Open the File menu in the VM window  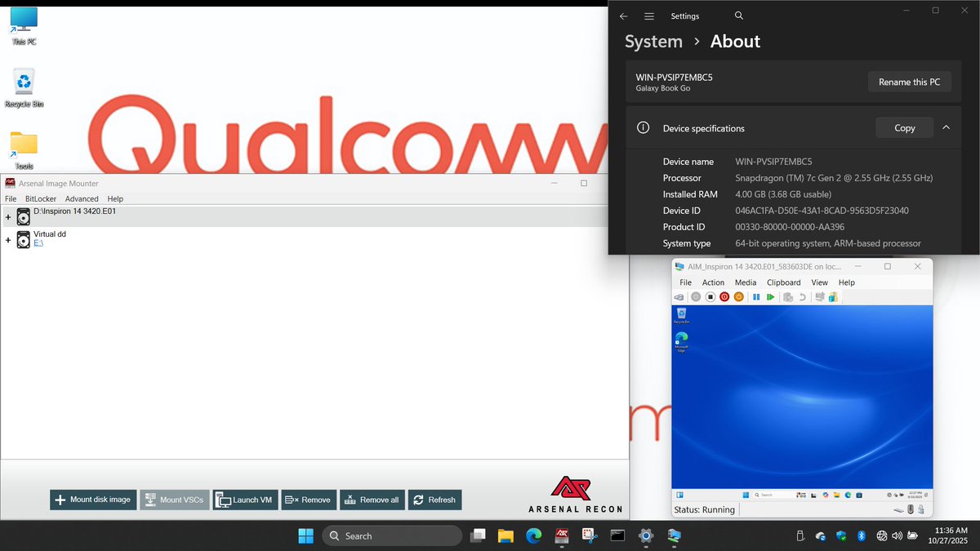pos(686,282)
